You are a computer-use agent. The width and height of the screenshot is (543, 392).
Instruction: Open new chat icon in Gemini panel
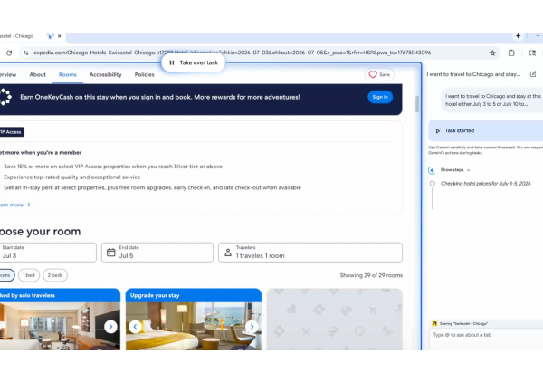pyautogui.click(x=533, y=74)
